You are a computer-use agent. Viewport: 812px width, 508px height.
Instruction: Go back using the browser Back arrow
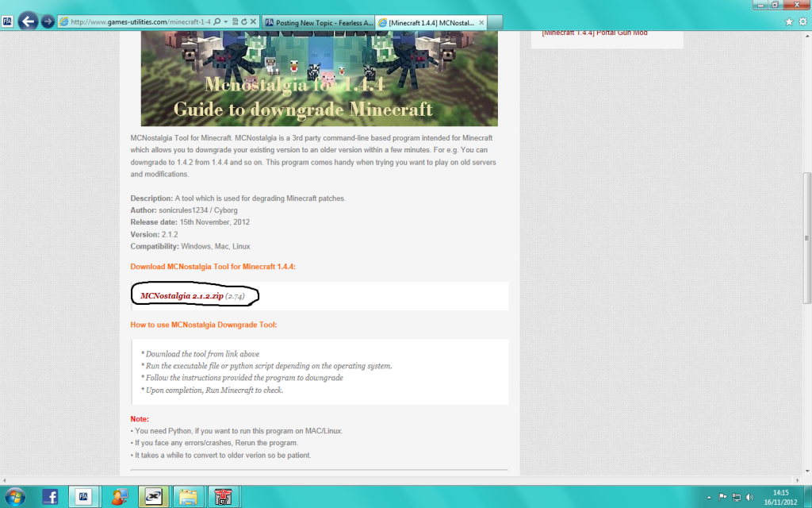point(29,21)
